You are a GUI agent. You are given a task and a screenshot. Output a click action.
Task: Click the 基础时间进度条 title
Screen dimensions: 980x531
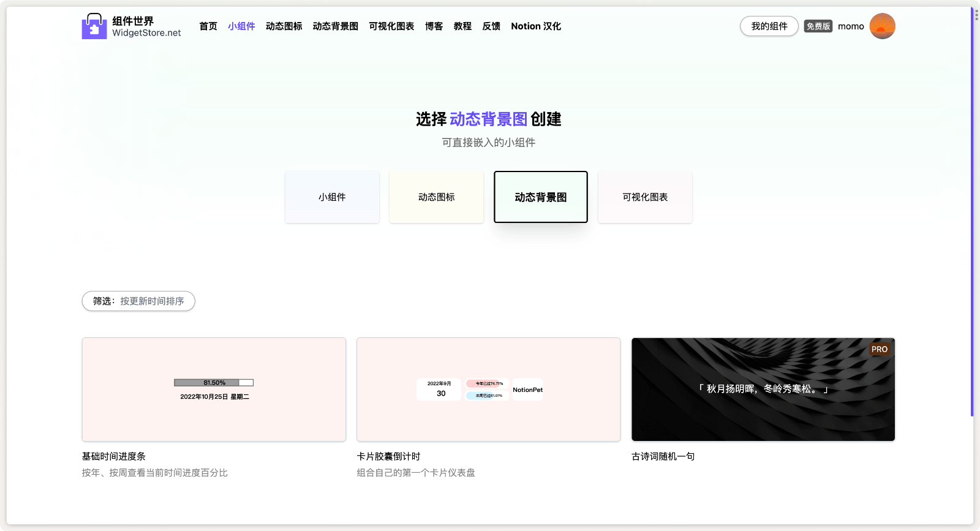[x=114, y=456]
